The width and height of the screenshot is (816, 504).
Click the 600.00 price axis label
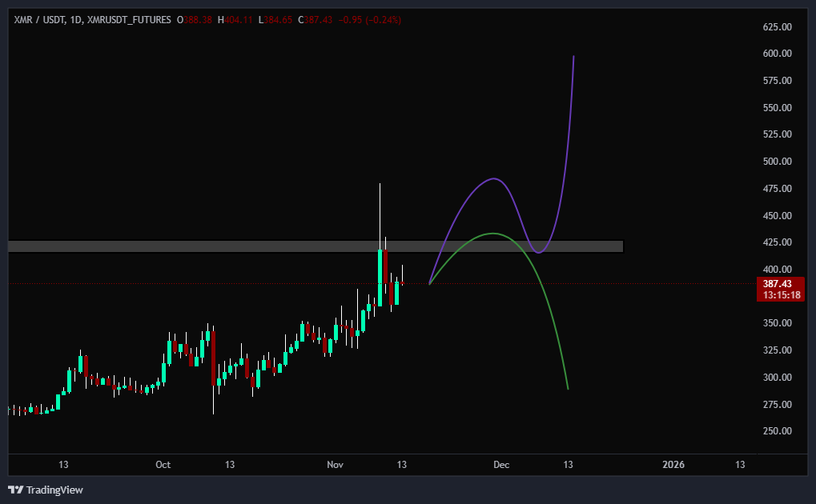pyautogui.click(x=777, y=54)
